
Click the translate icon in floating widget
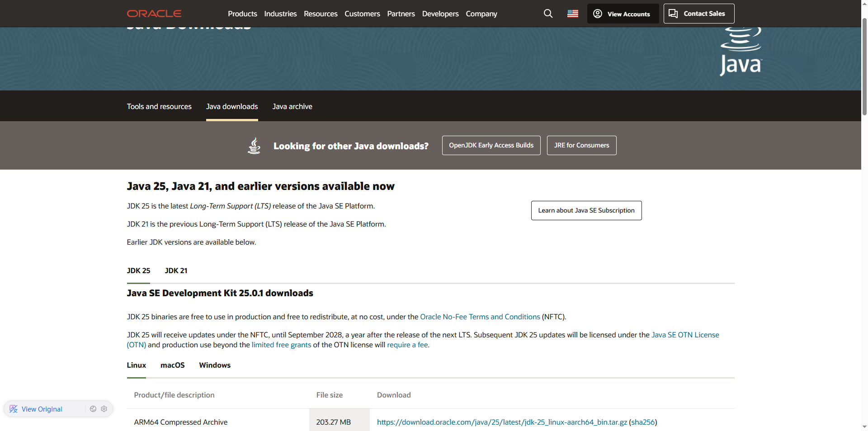pos(14,409)
